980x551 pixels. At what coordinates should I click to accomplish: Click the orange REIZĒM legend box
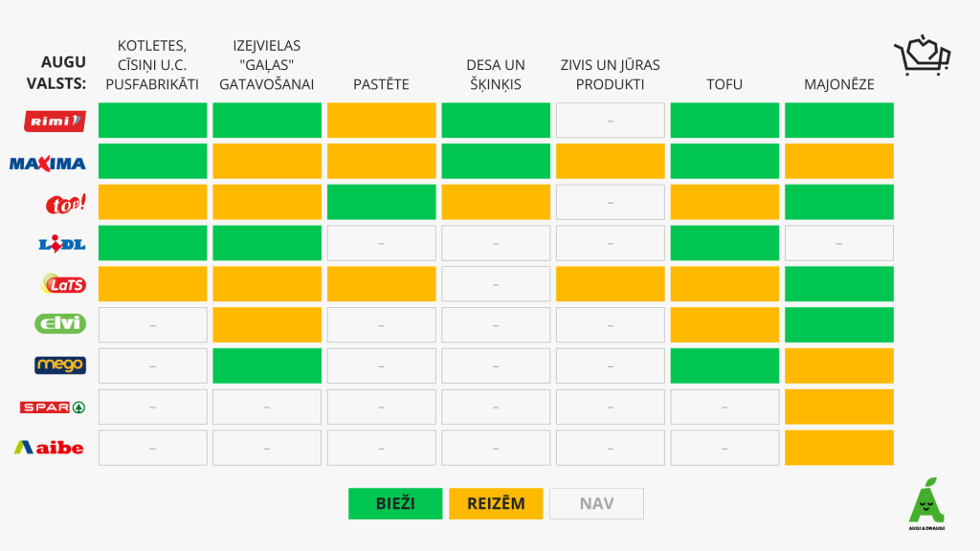pyautogui.click(x=496, y=503)
